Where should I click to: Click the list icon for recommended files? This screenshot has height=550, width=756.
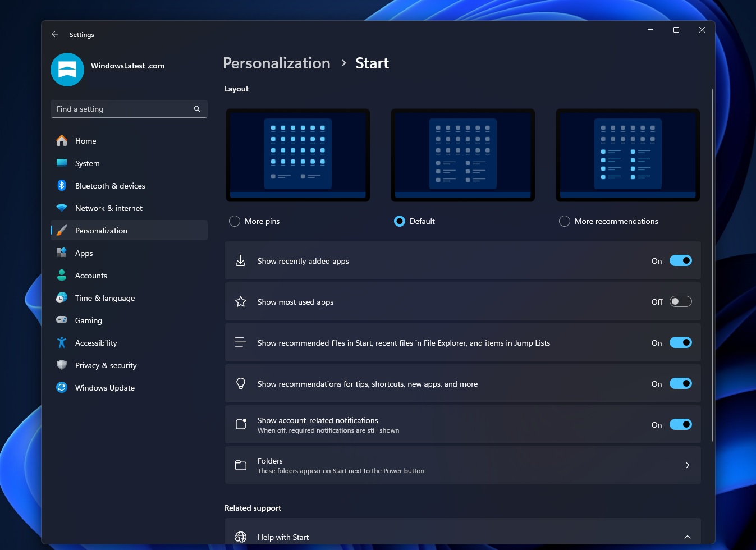pyautogui.click(x=241, y=342)
